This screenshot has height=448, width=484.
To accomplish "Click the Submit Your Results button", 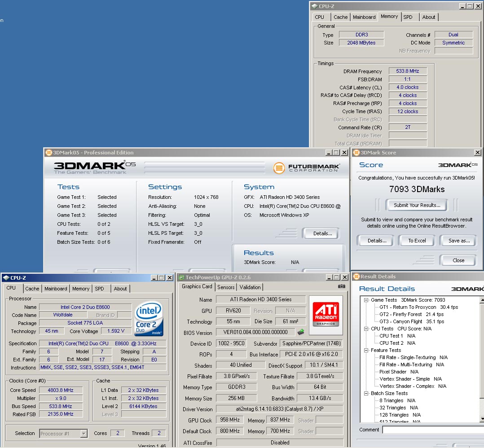I will tap(417, 205).
